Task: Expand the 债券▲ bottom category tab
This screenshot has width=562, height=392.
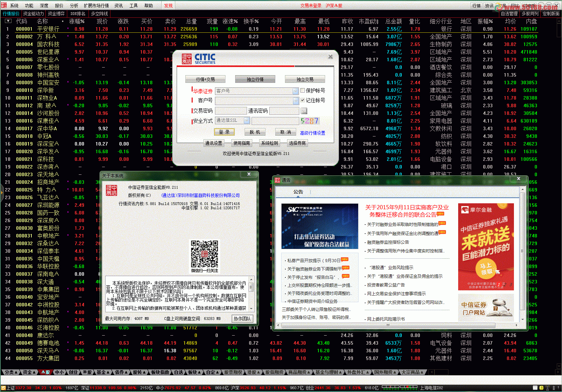Action: [121, 372]
